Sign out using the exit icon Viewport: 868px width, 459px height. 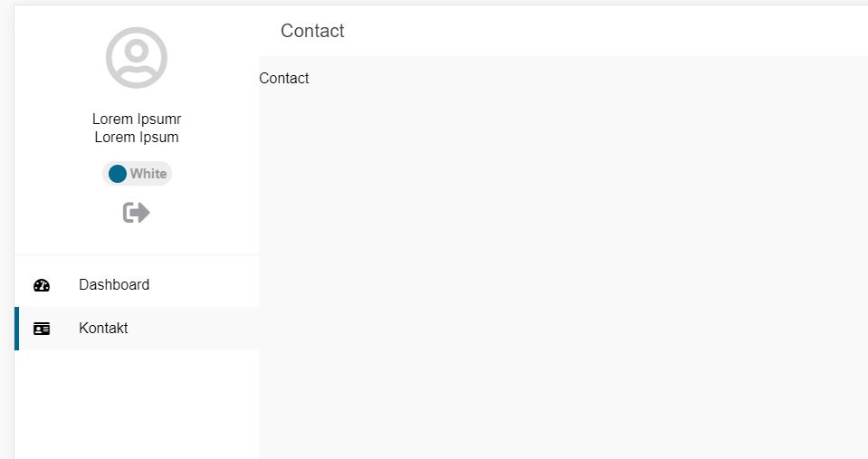(137, 213)
